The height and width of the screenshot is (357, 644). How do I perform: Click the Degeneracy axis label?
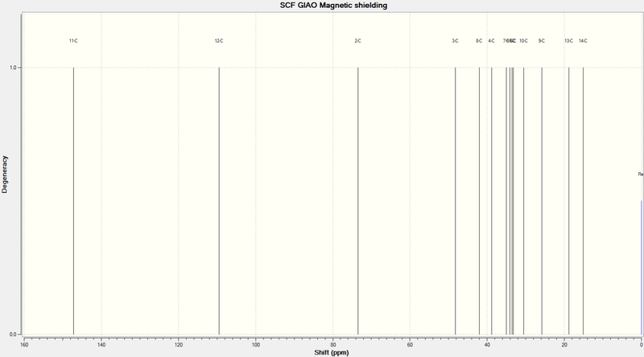5,174
